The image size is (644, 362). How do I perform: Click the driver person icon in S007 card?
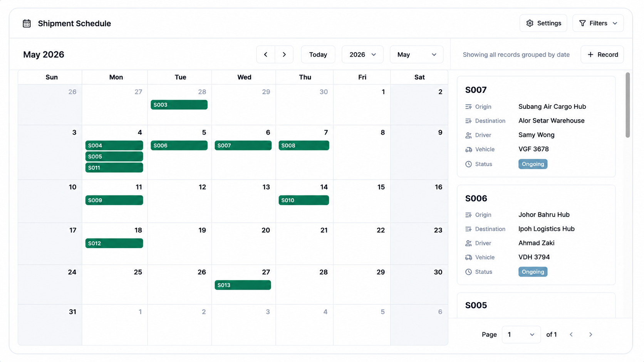point(468,135)
